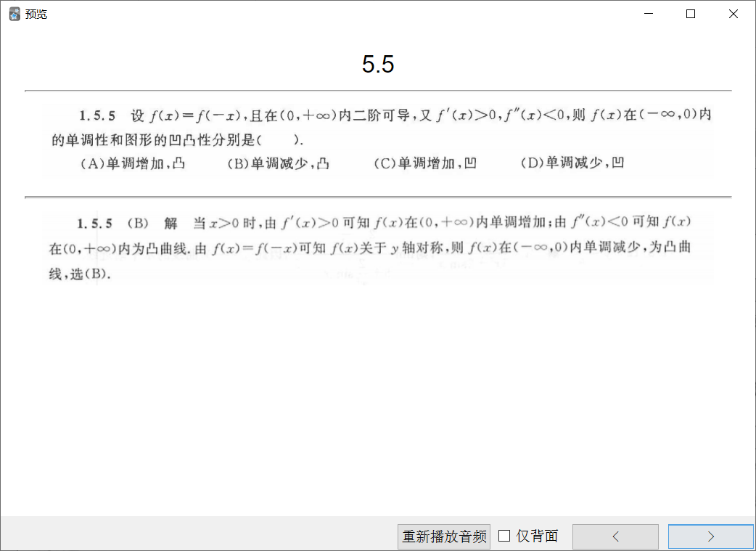
Task: Go to the next card with the right arrow
Action: point(711,536)
